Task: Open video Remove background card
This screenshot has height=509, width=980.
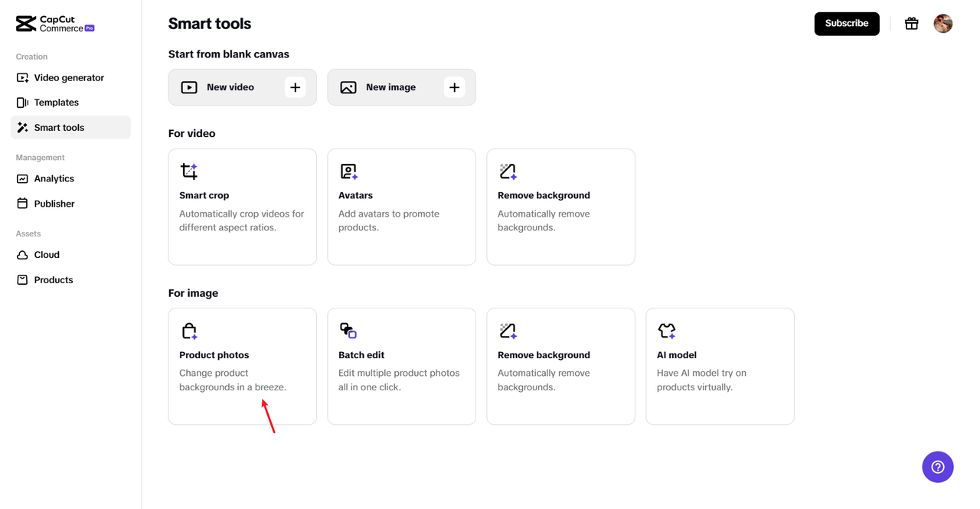Action: [x=560, y=207]
